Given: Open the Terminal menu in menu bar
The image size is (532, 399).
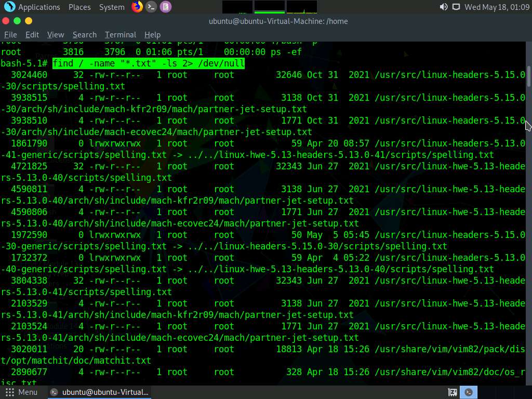Looking at the screenshot, I should point(121,35).
